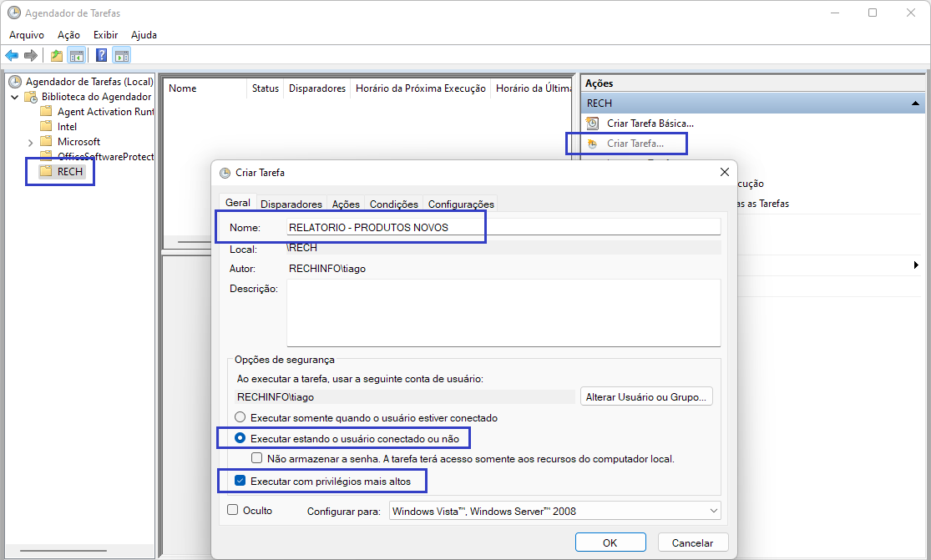Click 'Horário da Última' column header
Viewport: 931px width, 560px height.
click(x=532, y=88)
